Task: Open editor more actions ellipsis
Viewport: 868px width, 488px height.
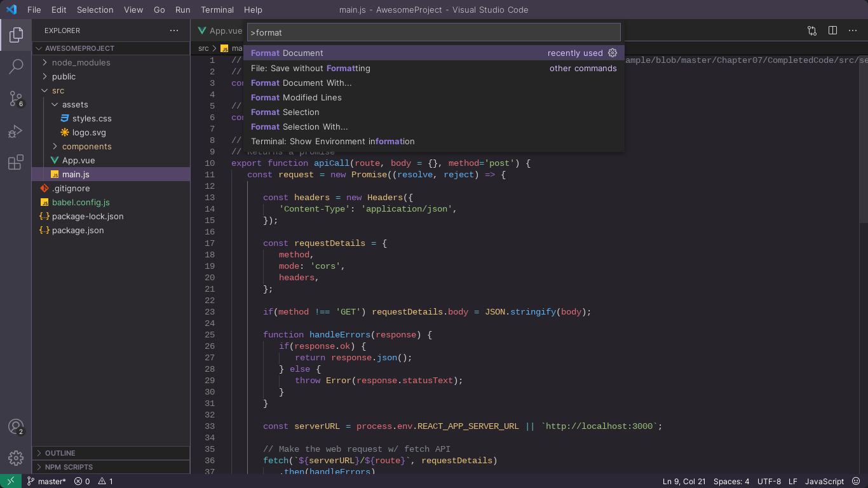Action: [853, 30]
